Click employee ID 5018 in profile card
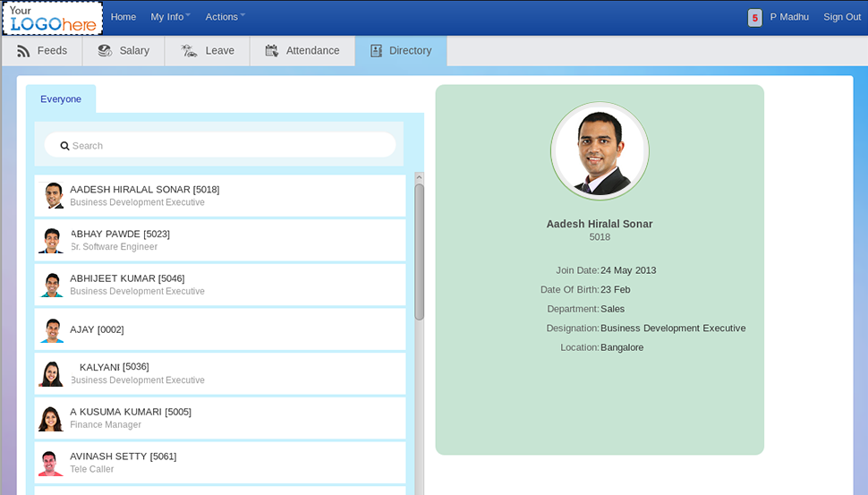Viewport: 868px width, 495px height. [600, 237]
